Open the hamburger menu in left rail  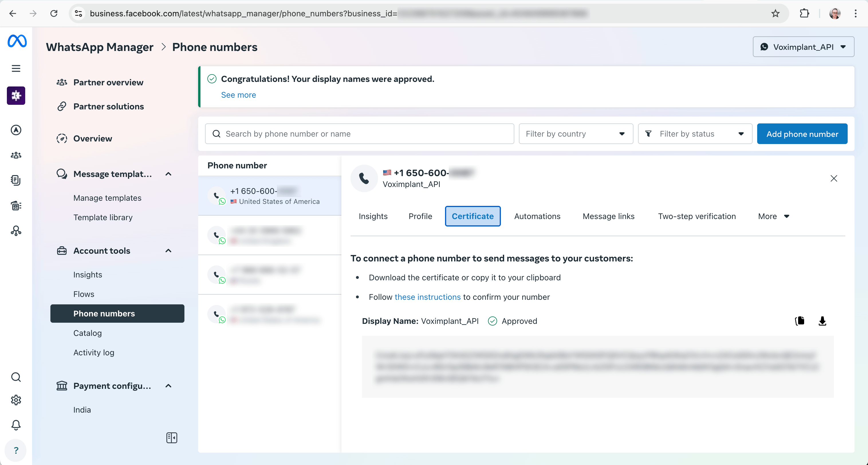click(16, 68)
